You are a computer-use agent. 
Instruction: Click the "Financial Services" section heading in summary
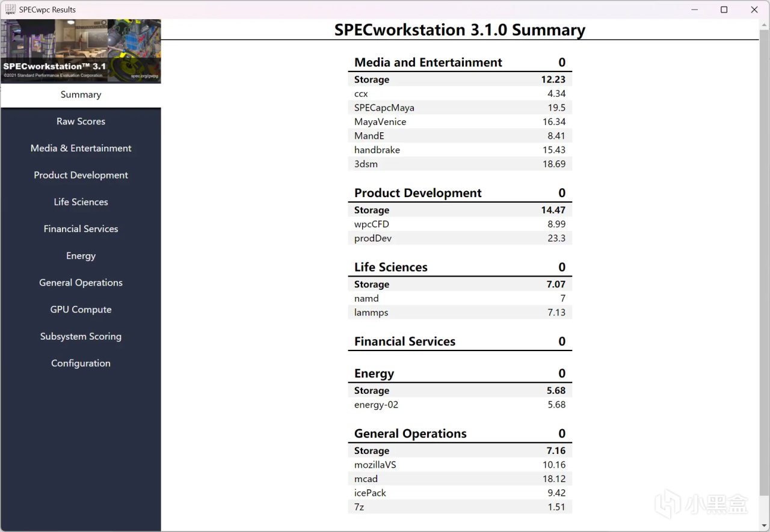pyautogui.click(x=405, y=341)
